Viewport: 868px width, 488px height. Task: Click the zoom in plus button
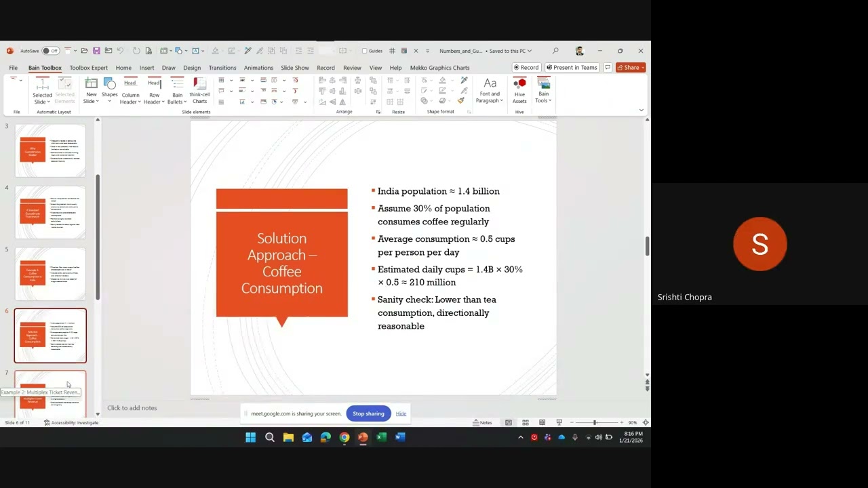[621, 423]
